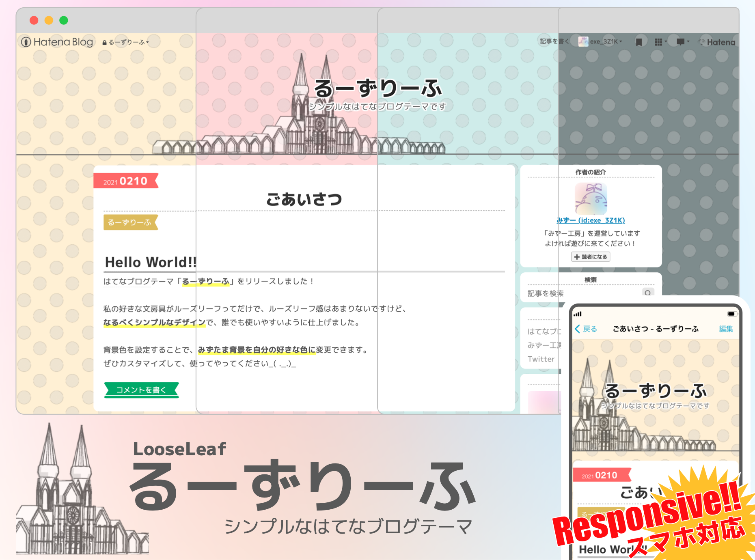This screenshot has width=755, height=560.
Task: Open the ごあいさつ article title
Action: 304,199
